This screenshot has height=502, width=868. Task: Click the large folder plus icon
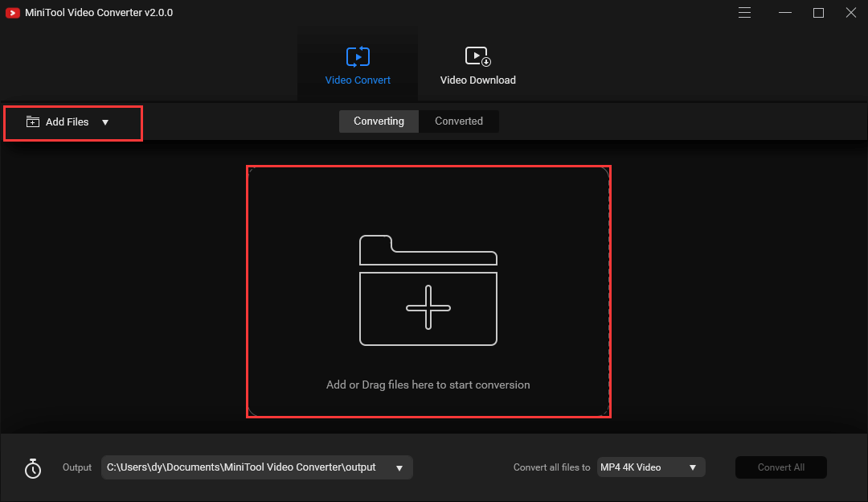(x=428, y=290)
